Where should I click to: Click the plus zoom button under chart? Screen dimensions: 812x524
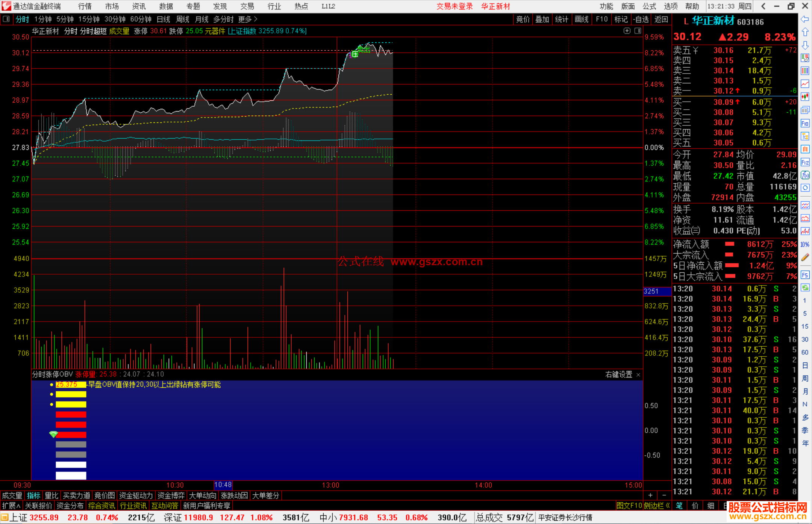pyautogui.click(x=650, y=495)
